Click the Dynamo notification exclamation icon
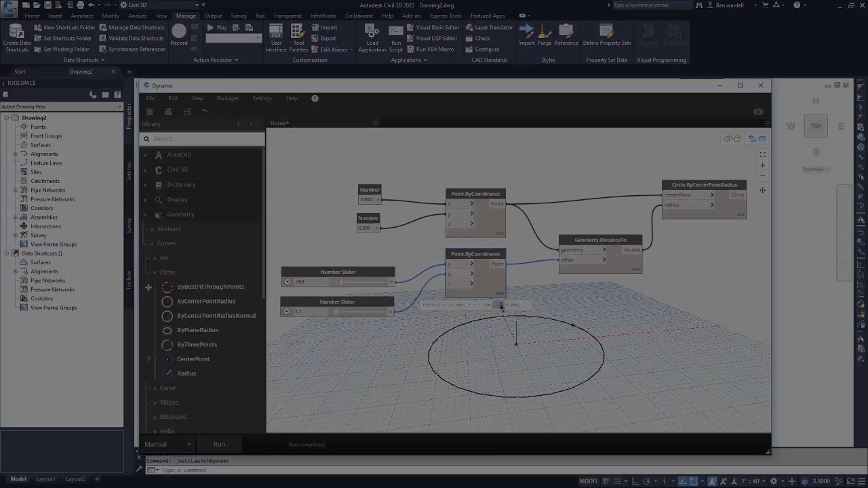 315,98
